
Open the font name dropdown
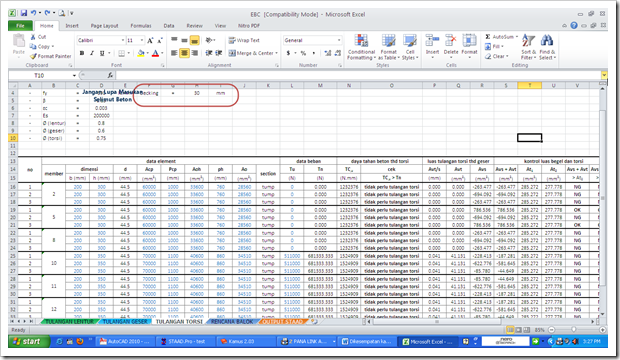123,40
